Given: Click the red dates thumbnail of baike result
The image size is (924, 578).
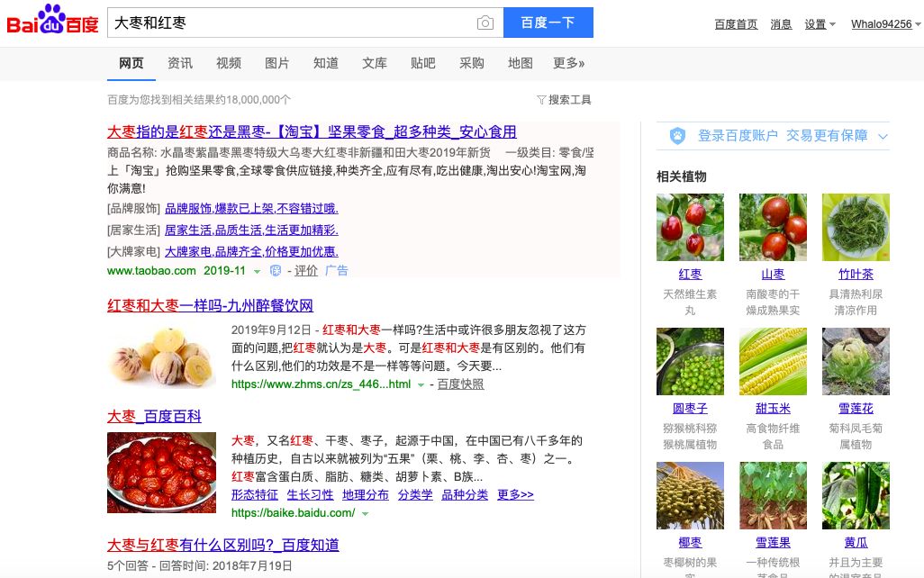Looking at the screenshot, I should tap(161, 473).
